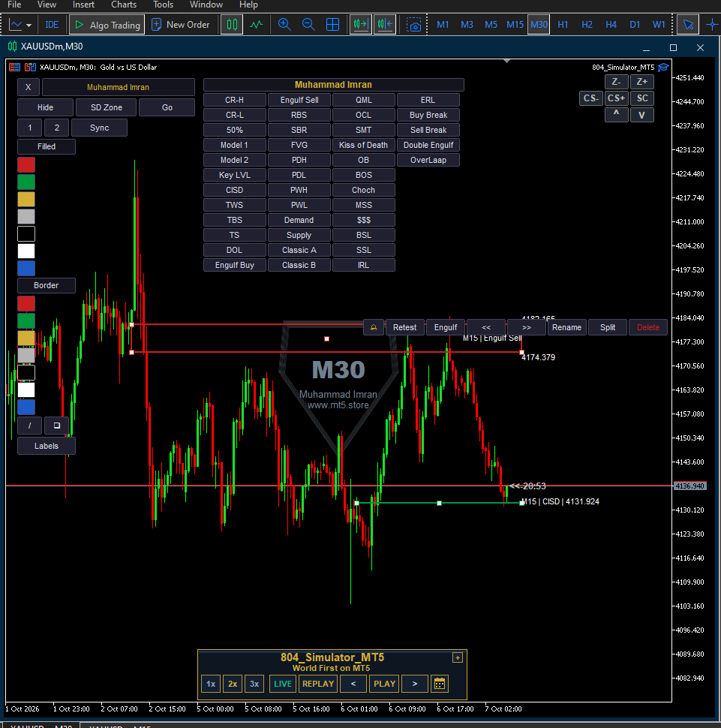Toggle chart shift from right border
Image resolution: width=721 pixels, height=728 pixels.
pos(385,25)
